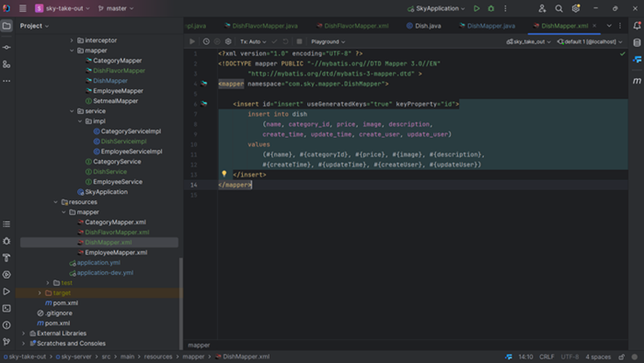The height and width of the screenshot is (363, 644).
Task: Open the Project tool window icon
Action: coord(6,26)
